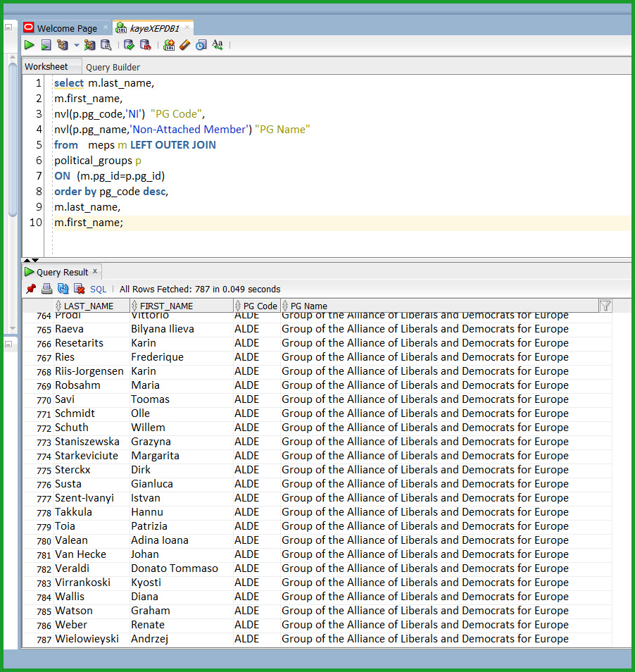Screen dimensions: 635x672
Task: Click the To Upper/Lower case icon
Action: [x=218, y=44]
